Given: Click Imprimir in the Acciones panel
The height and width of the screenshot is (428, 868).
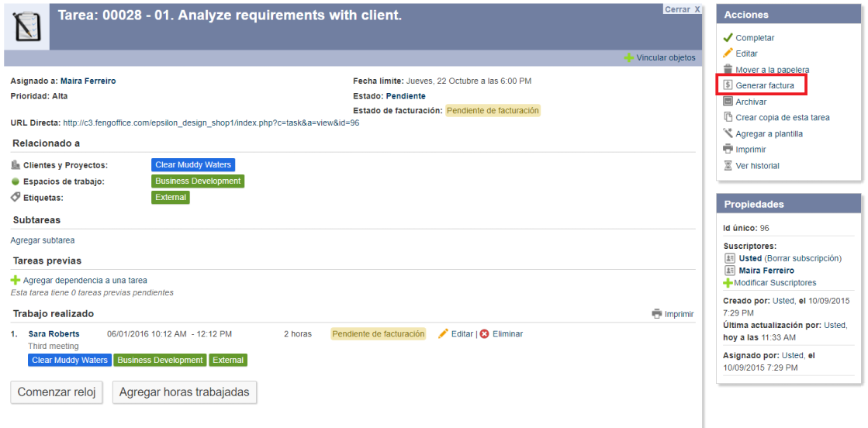Looking at the screenshot, I should (x=750, y=150).
